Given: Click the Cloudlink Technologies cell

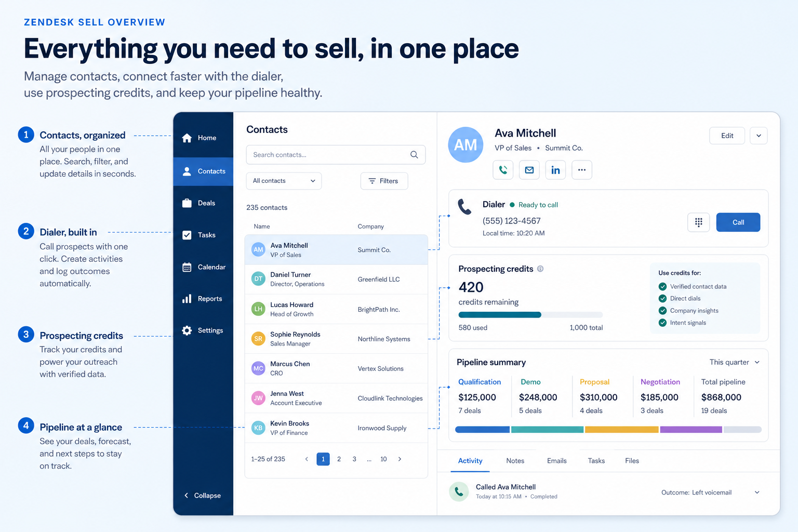Looking at the screenshot, I should 390,398.
